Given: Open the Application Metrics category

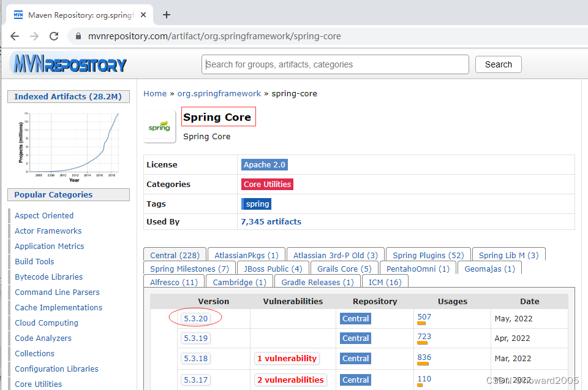Looking at the screenshot, I should [x=50, y=247].
